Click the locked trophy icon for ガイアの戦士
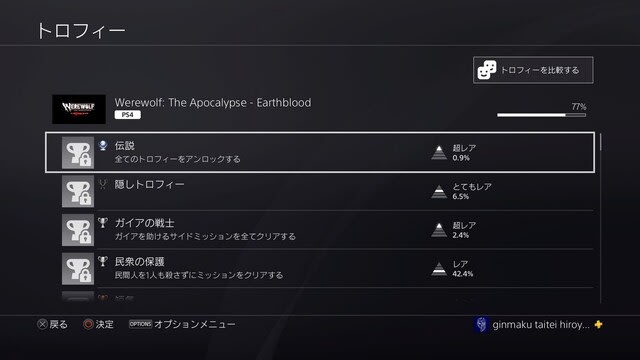This screenshot has width=640, height=360. click(x=78, y=230)
